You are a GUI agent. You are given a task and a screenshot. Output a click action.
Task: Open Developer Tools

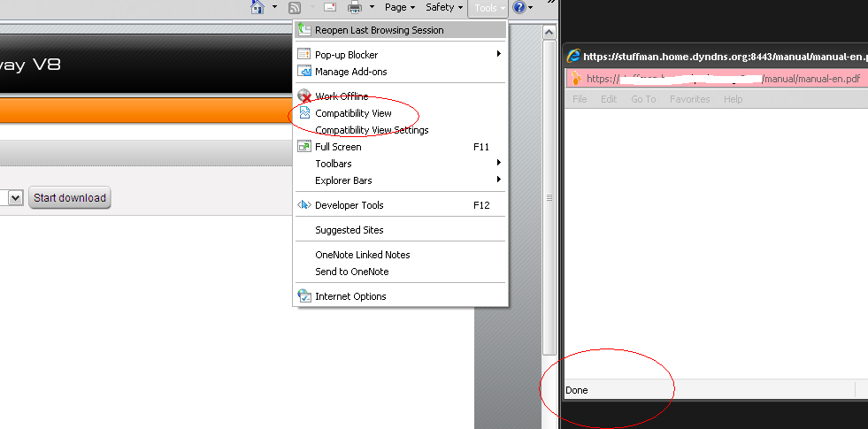click(x=400, y=205)
